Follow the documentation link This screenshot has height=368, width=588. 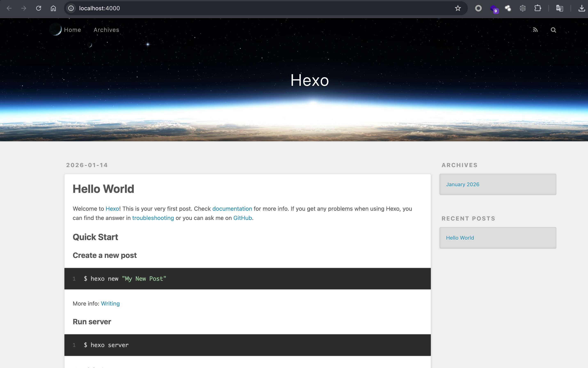[x=232, y=209]
